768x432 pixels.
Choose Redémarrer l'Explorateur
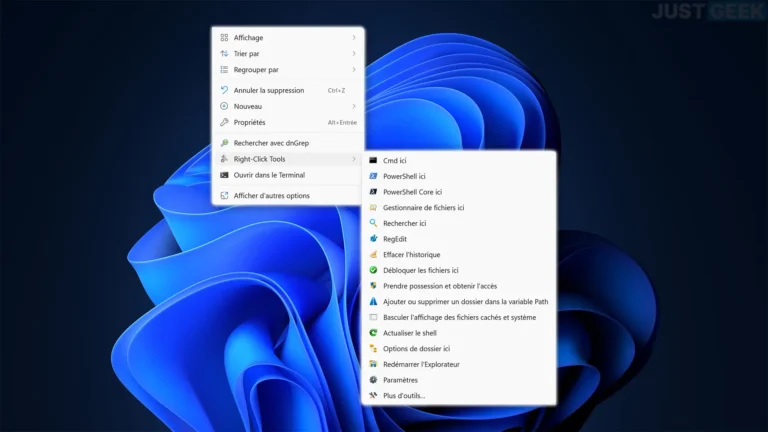[x=459, y=364]
